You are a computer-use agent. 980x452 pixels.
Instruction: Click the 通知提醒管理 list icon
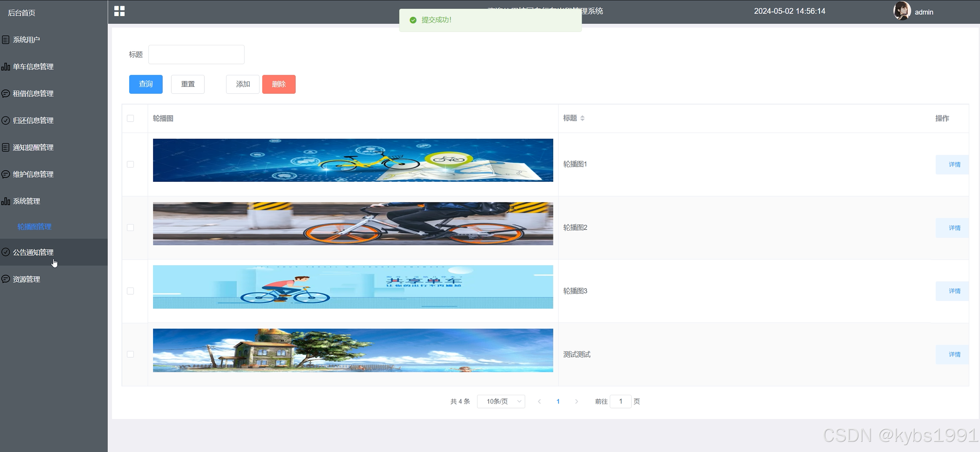[6, 147]
